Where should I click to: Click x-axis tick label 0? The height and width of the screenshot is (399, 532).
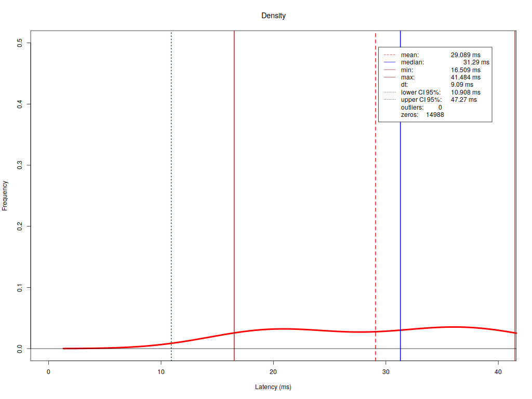[48, 372]
